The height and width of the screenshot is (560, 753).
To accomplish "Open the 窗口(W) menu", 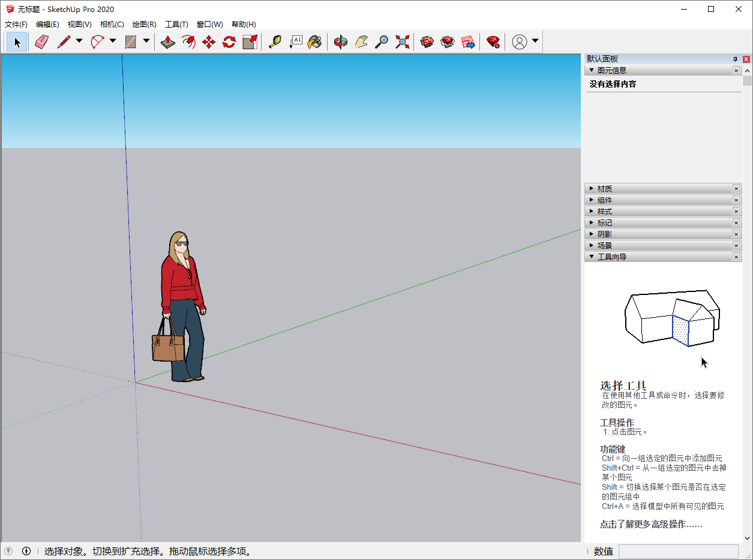I will coord(209,25).
